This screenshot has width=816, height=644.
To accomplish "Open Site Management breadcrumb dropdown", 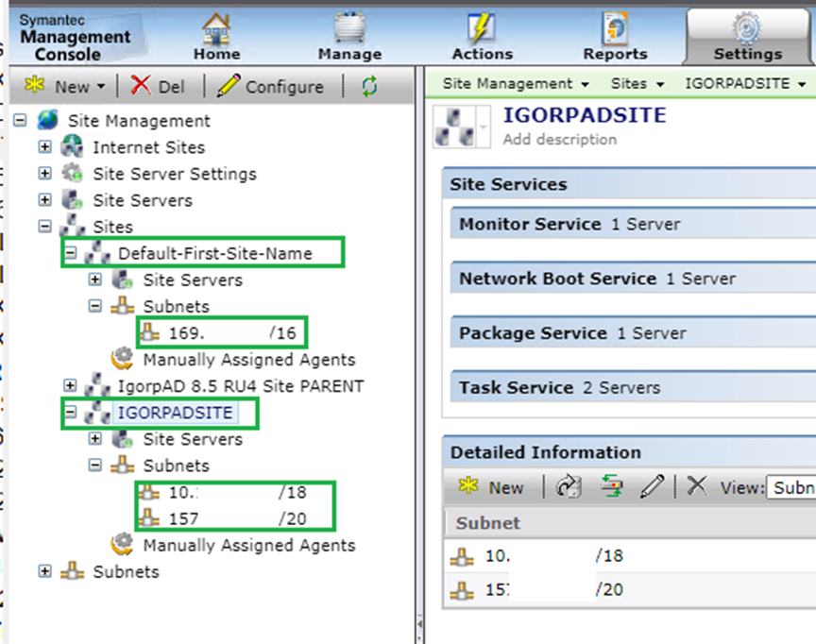I will (586, 84).
